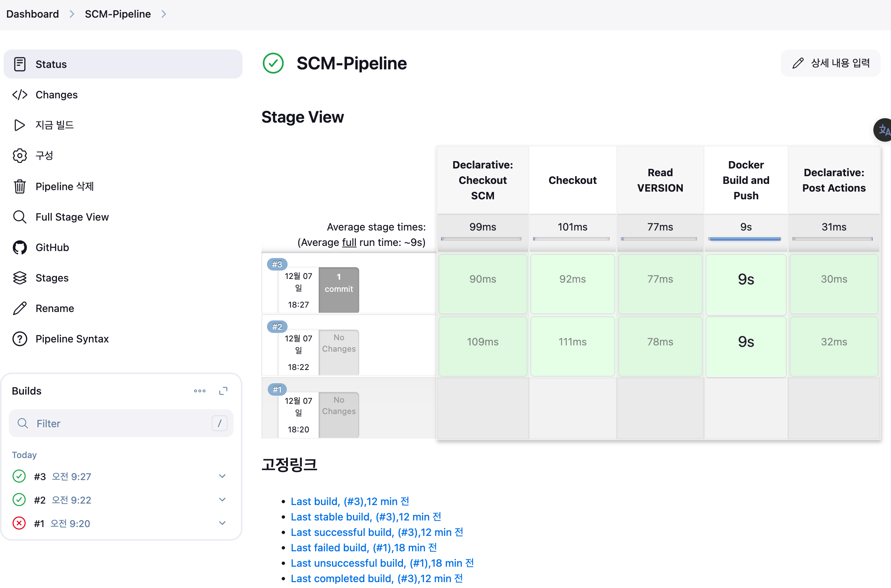This screenshot has width=891, height=588.
Task: Expand build #1 dropdown chevron
Action: 222,523
